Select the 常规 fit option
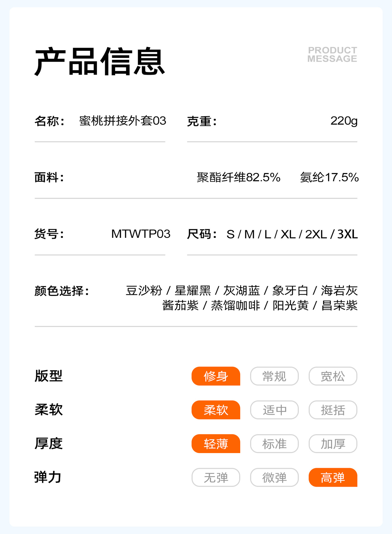Image resolution: width=392 pixels, height=534 pixels. pos(274,376)
